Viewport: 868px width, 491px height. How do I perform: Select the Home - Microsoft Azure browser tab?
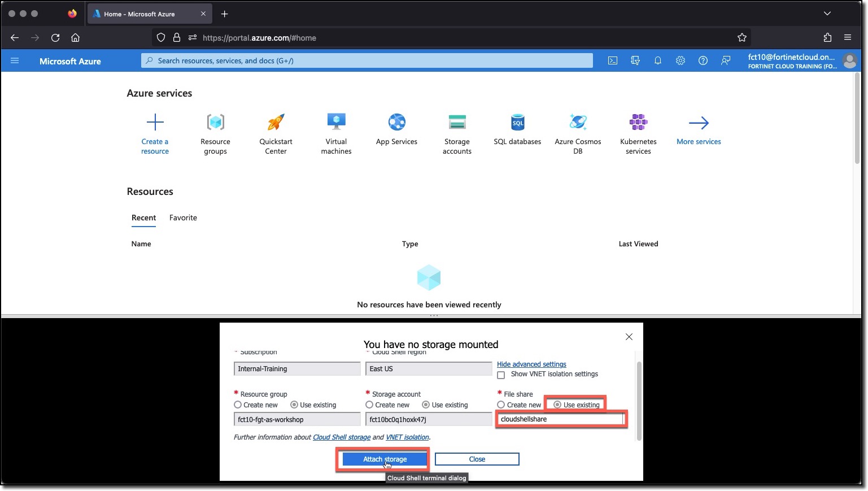[149, 14]
